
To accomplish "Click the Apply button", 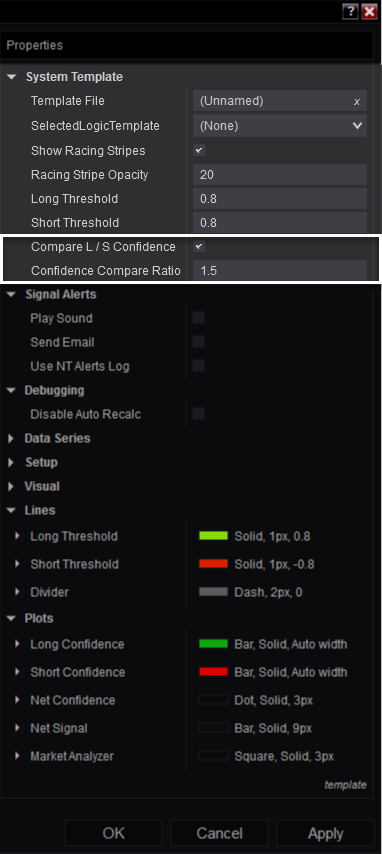I will pyautogui.click(x=325, y=833).
